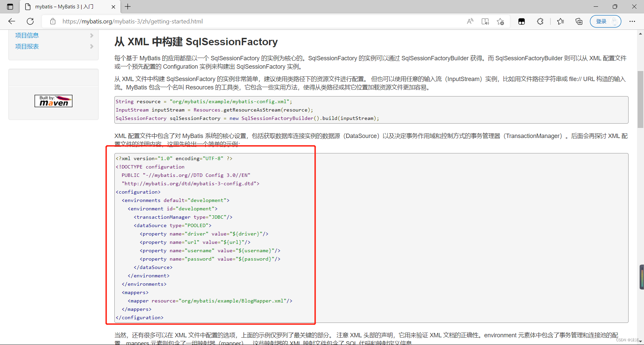Minimize the browser window

pyautogui.click(x=596, y=7)
